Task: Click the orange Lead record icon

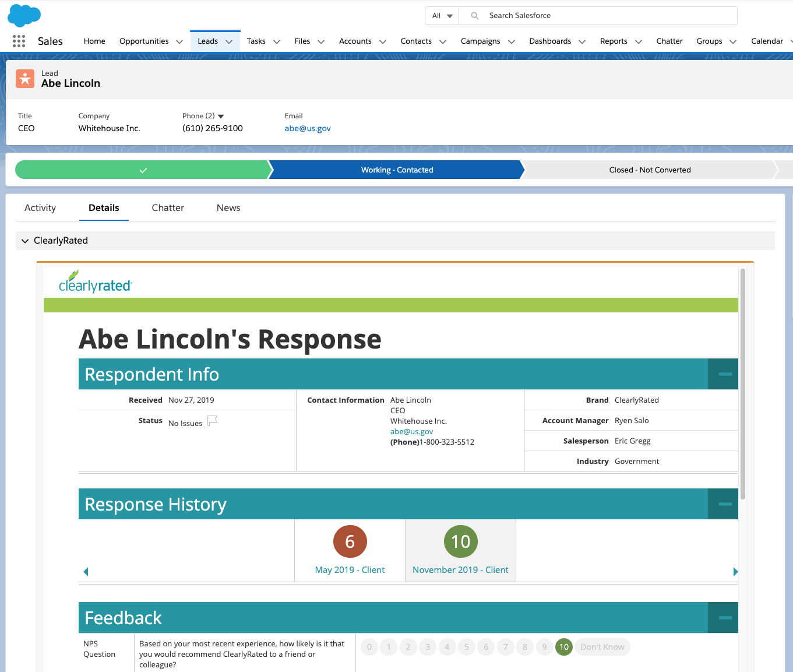Action: tap(25, 79)
